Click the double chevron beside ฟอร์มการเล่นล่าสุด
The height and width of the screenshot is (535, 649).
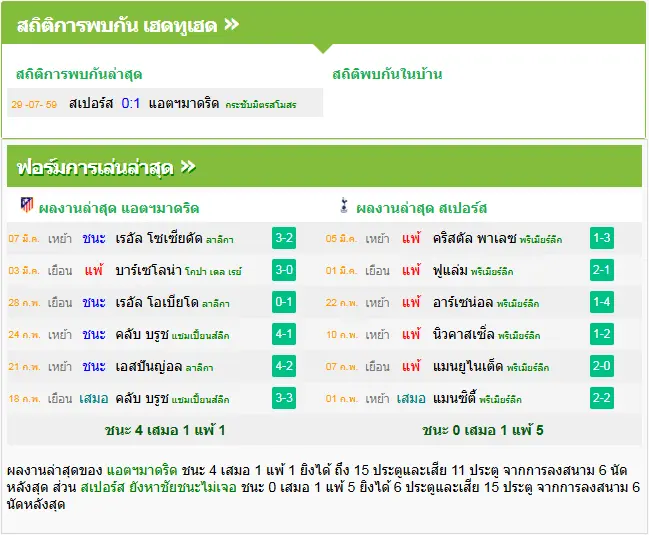coord(188,167)
